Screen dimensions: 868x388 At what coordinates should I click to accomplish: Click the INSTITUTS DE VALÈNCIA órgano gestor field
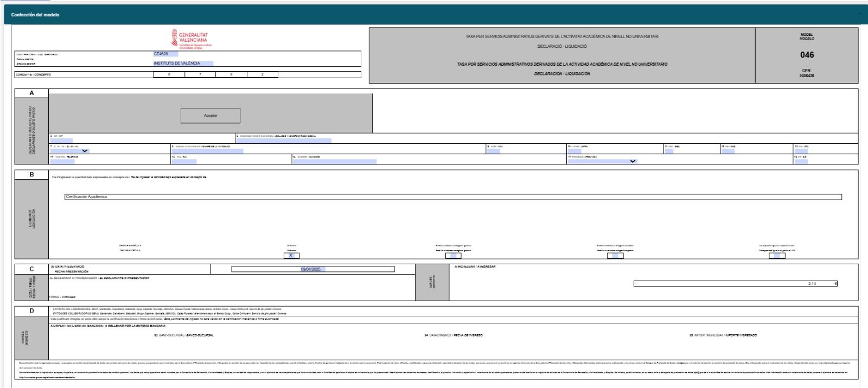click(183, 63)
